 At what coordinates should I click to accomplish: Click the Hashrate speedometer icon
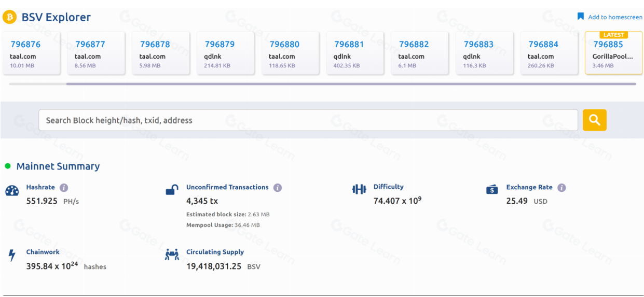11,191
